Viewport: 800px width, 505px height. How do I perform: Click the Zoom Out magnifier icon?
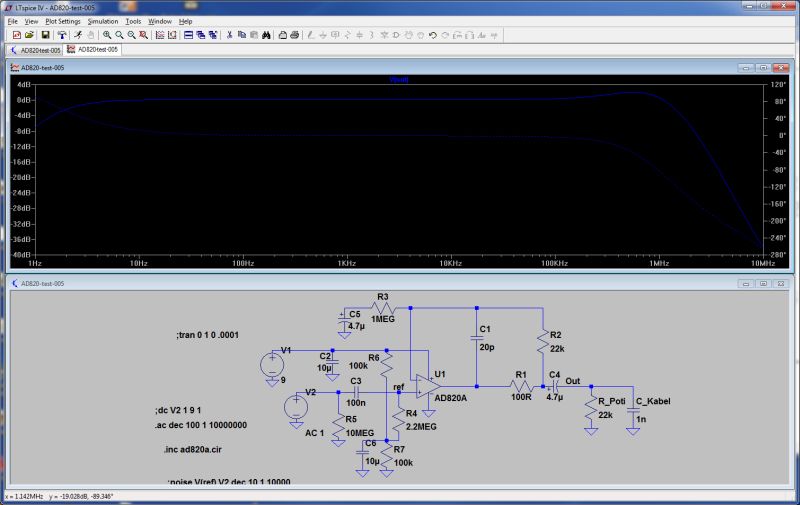pos(131,35)
